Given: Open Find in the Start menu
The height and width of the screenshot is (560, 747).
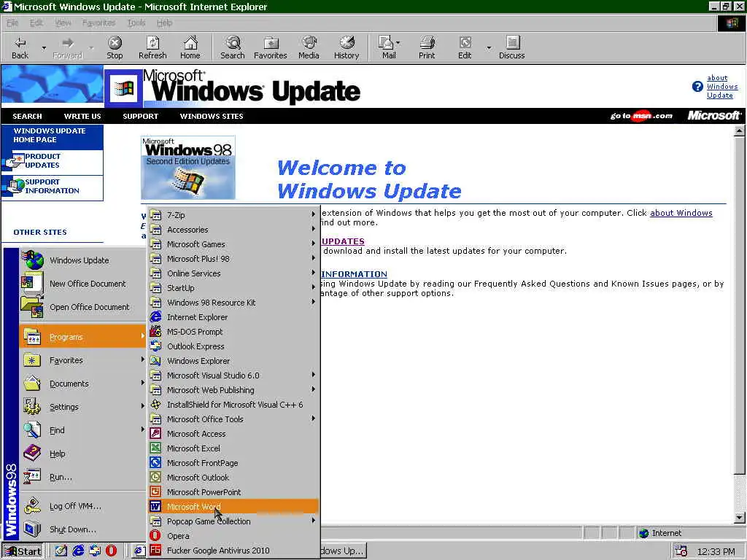Looking at the screenshot, I should (83, 430).
